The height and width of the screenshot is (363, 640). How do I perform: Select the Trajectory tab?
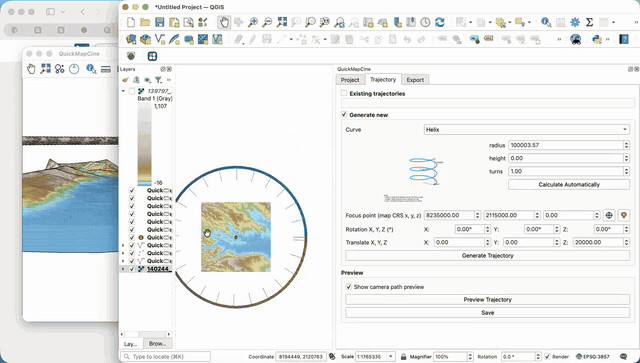[383, 79]
